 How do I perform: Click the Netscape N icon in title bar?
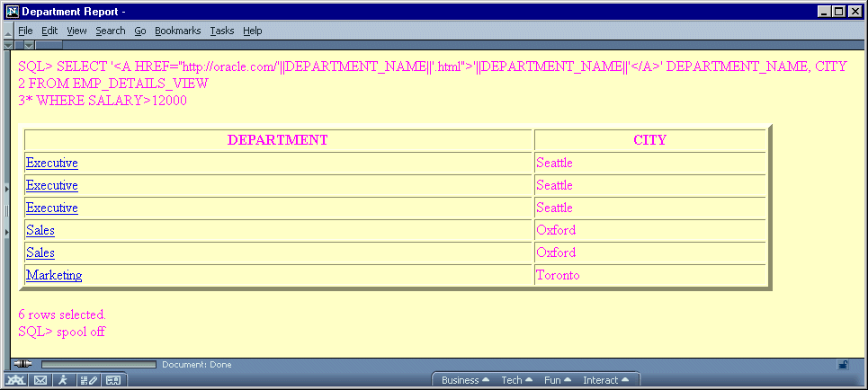(x=13, y=11)
